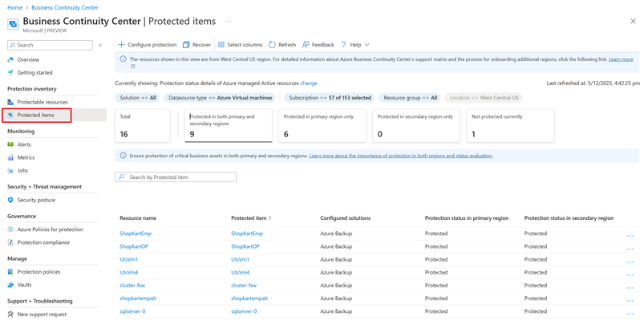The height and width of the screenshot is (321, 644).
Task: Click the Recover toolbar icon
Action: (186, 45)
